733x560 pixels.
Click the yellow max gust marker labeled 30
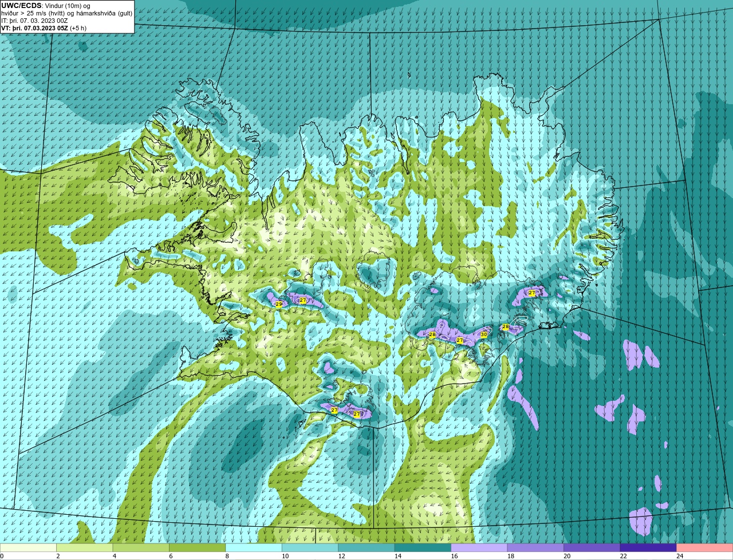[x=484, y=334]
